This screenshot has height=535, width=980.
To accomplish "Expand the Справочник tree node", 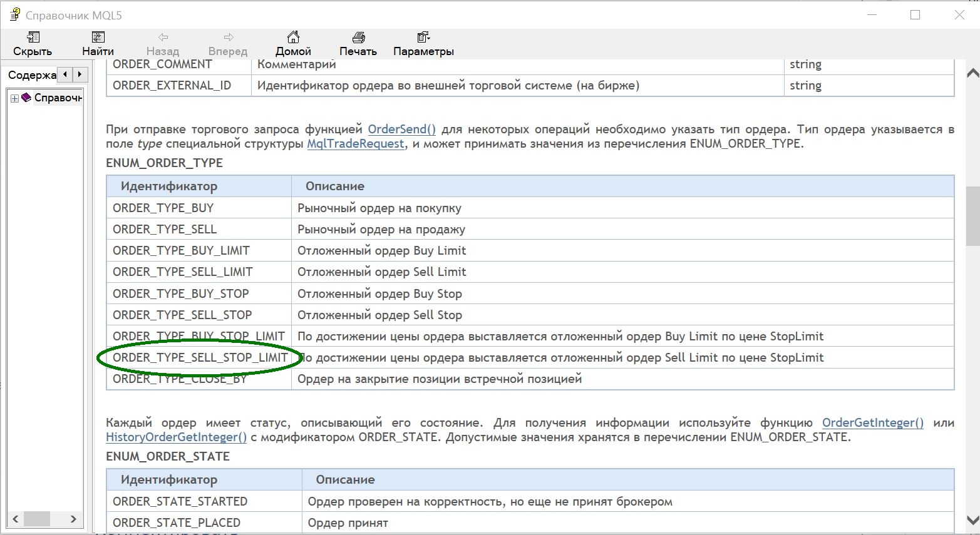I will click(14, 98).
